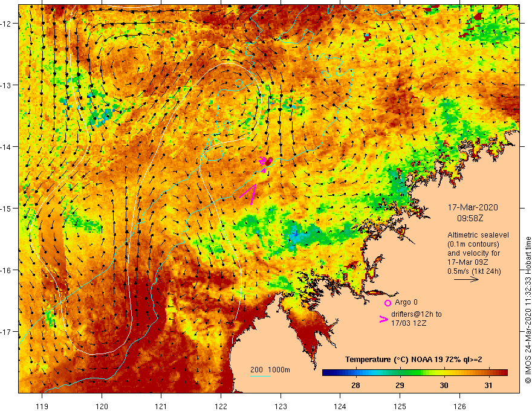Click the colorbar tick label '29'

point(400,385)
